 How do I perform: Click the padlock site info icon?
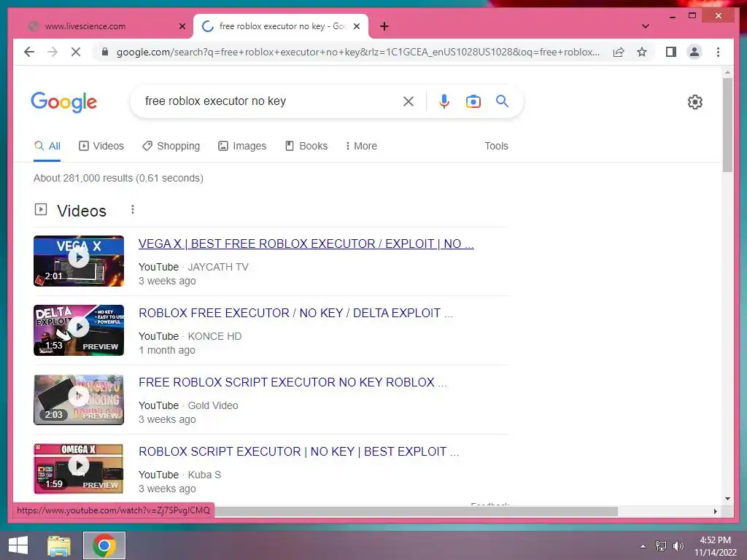(105, 52)
